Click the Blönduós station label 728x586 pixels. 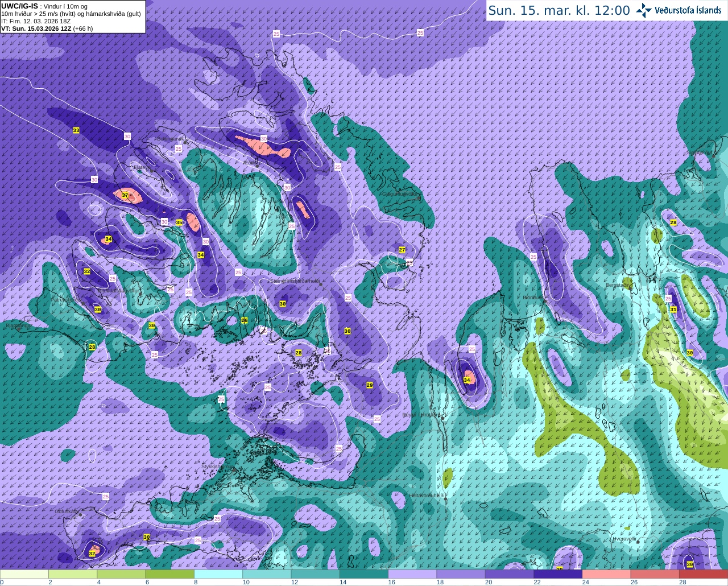tap(533, 297)
